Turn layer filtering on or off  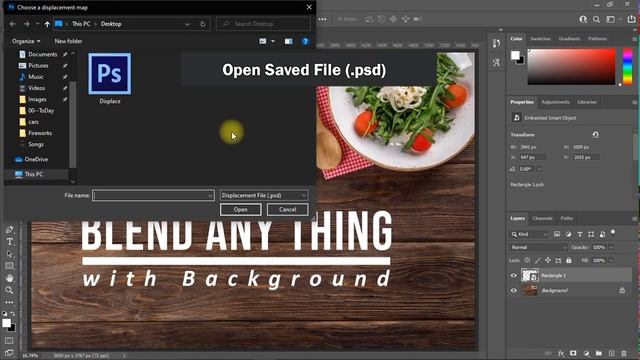point(613,232)
